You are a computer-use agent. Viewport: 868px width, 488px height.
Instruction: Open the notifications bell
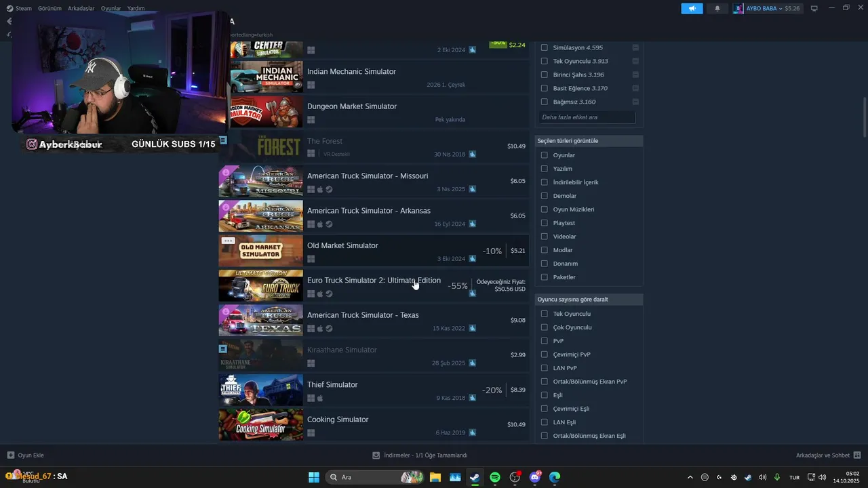[x=717, y=8]
